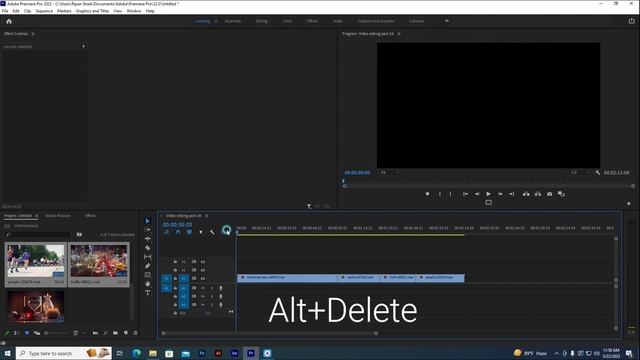Select the Hand tool
Image resolution: width=640 pixels, height=360 pixels.
click(148, 284)
